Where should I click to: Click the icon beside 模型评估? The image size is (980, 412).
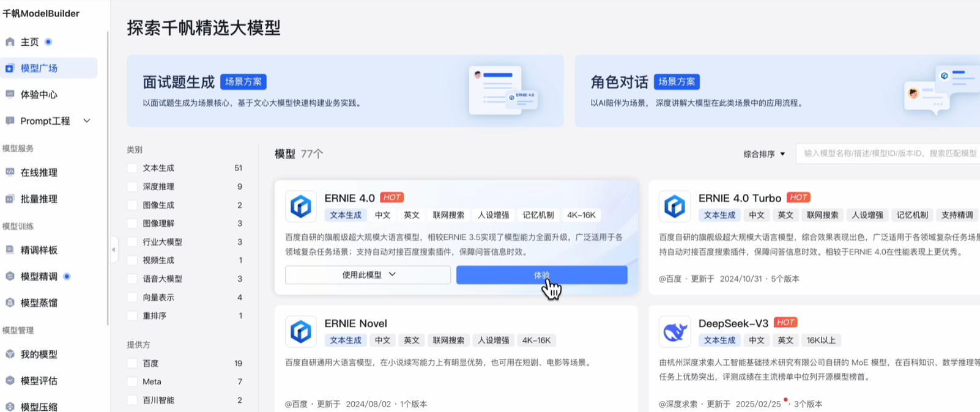[10, 380]
